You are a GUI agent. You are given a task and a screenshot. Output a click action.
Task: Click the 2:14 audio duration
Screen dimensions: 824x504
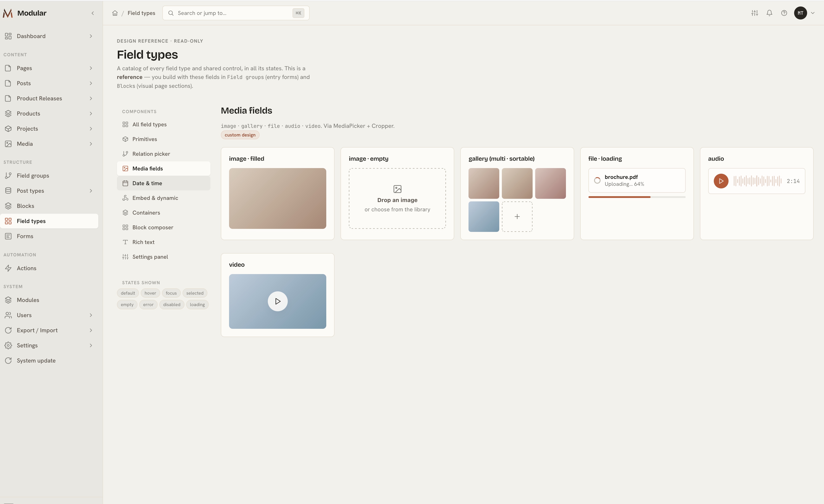tap(793, 181)
